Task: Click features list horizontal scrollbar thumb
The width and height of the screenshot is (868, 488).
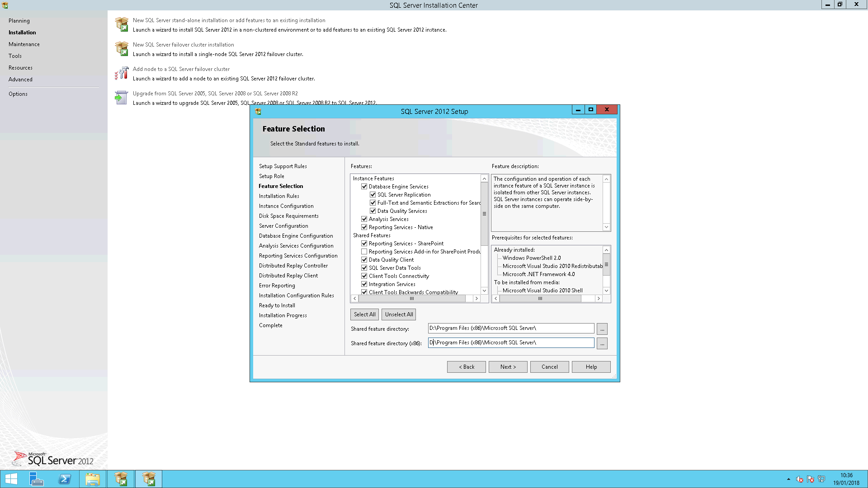Action: [x=412, y=299]
